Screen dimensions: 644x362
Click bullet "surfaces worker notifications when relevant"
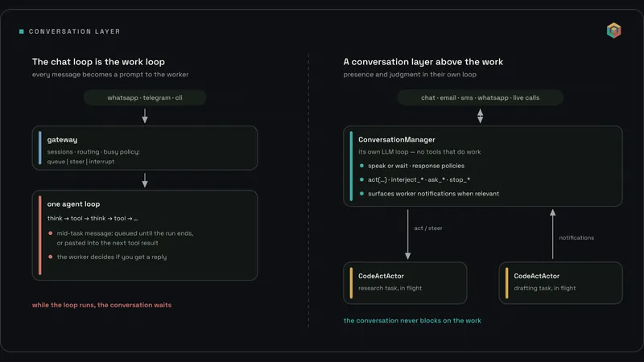pos(433,194)
